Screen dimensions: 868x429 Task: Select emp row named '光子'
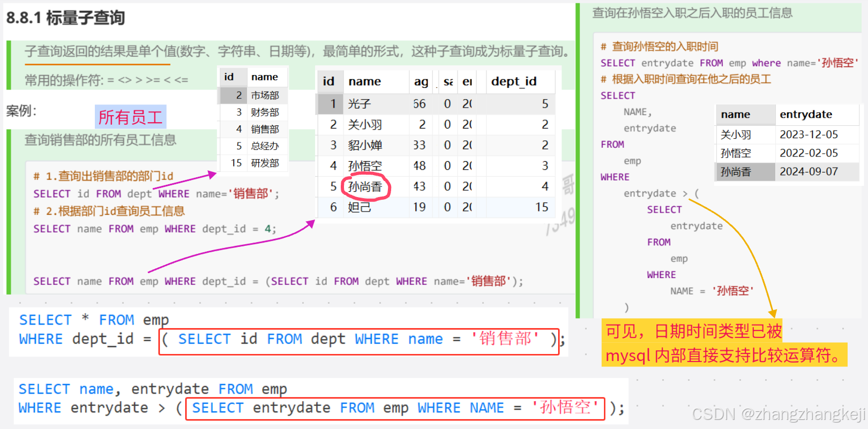click(436, 104)
